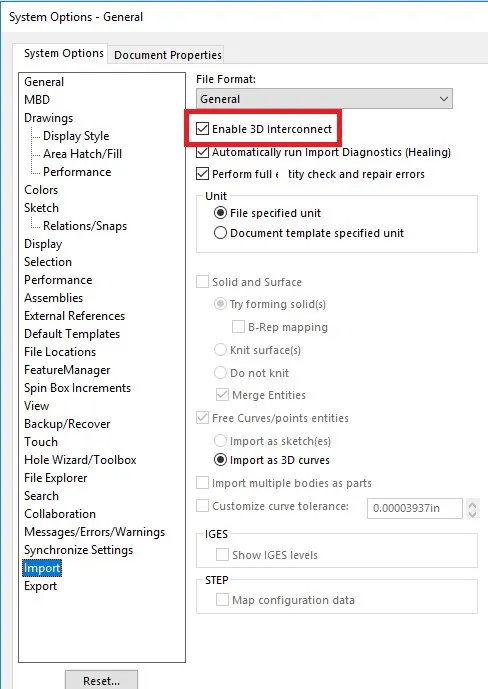
Task: Check Import multiple bodies as parts
Action: point(202,483)
